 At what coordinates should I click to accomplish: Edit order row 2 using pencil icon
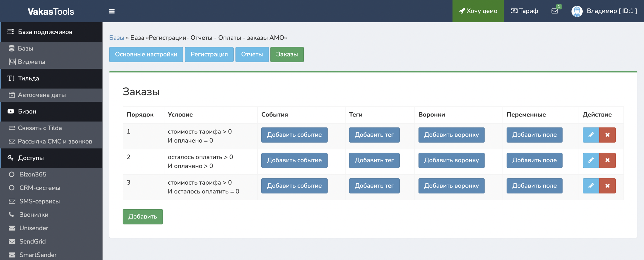591,160
